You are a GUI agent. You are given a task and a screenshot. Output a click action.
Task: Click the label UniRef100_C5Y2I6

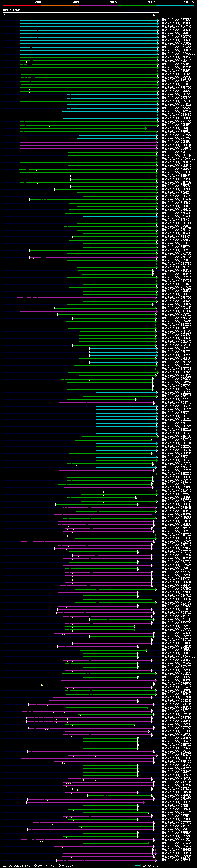point(177,399)
